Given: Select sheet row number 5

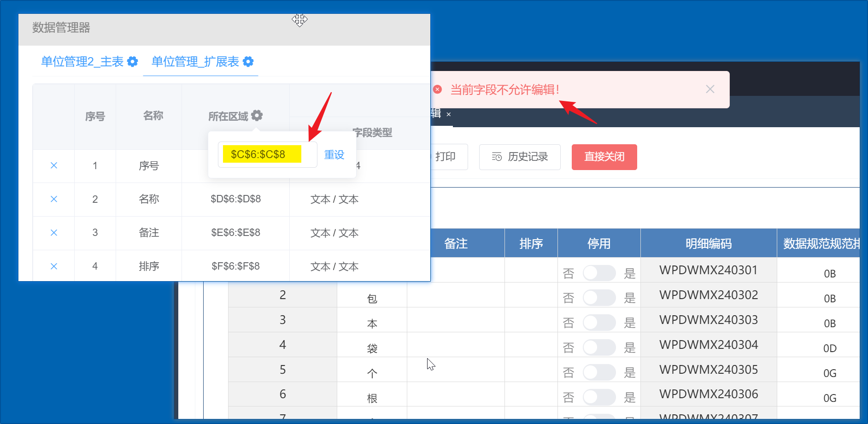Looking at the screenshot, I should [x=282, y=370].
